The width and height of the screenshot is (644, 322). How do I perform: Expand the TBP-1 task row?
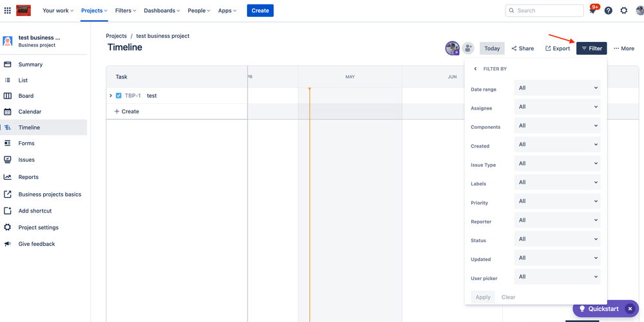(110, 95)
